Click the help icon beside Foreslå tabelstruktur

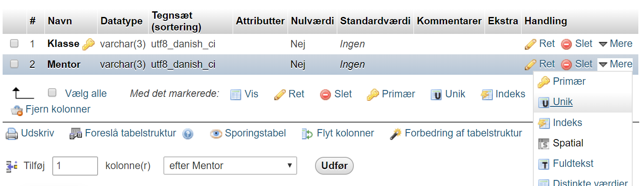(x=188, y=134)
